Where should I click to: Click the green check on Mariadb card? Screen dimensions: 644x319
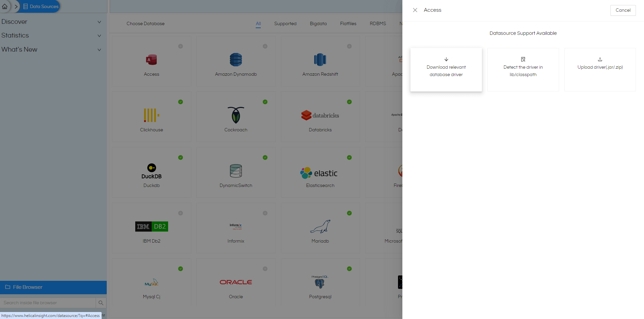pyautogui.click(x=349, y=213)
